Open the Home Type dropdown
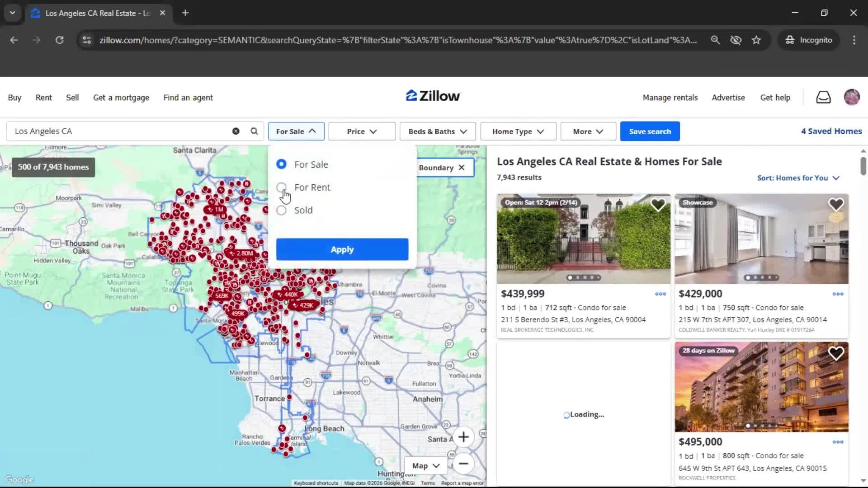 517,131
